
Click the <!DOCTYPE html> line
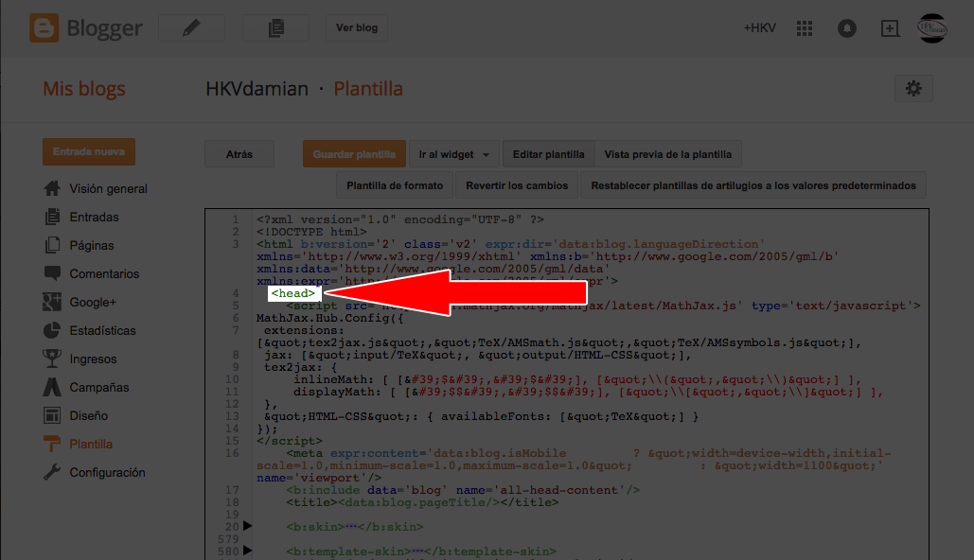(311, 232)
